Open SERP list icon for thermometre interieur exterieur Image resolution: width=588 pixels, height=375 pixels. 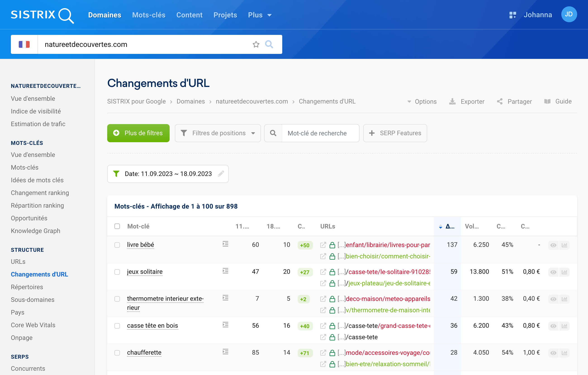(225, 298)
